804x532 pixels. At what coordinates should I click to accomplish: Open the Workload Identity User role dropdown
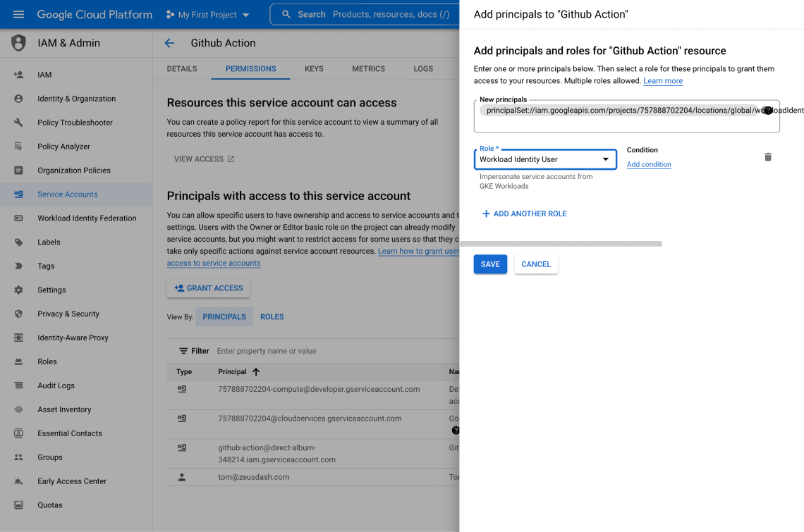[605, 159]
